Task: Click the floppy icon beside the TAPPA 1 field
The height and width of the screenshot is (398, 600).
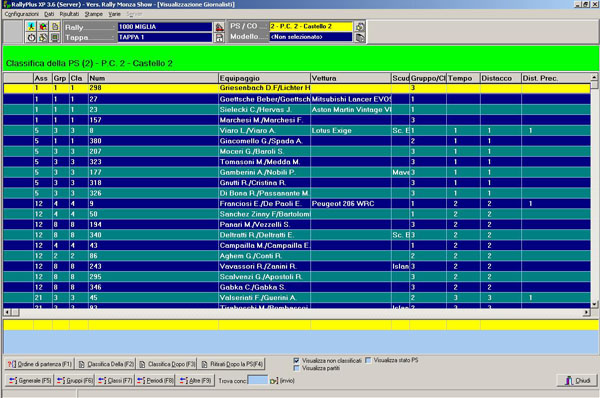Action: pyautogui.click(x=219, y=38)
